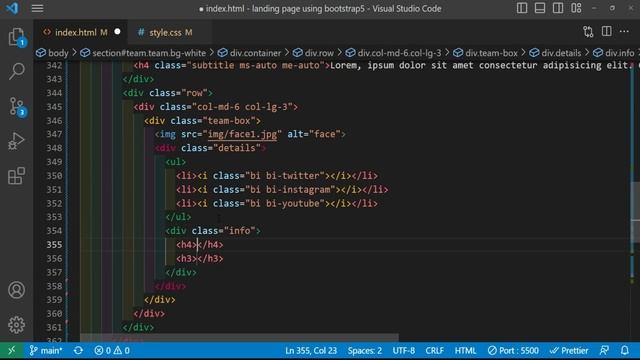640x360 pixels.
Task: Open the Manage settings gear
Action: tap(16, 325)
